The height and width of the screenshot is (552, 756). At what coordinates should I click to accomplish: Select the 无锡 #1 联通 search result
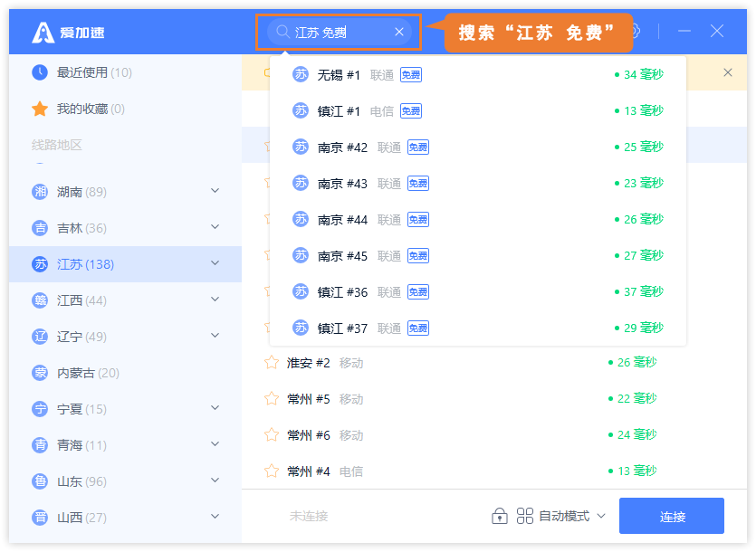click(x=477, y=74)
